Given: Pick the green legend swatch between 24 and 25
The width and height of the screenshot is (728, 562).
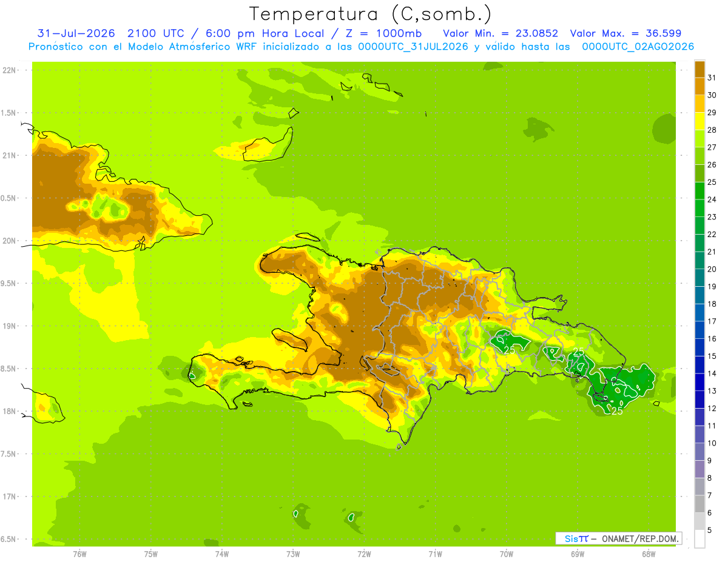Looking at the screenshot, I should tap(699, 191).
